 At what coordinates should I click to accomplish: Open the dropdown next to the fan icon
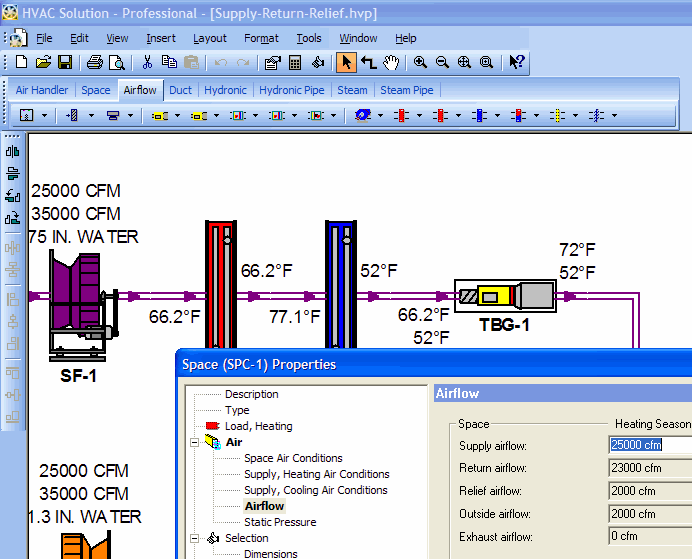pos(380,116)
